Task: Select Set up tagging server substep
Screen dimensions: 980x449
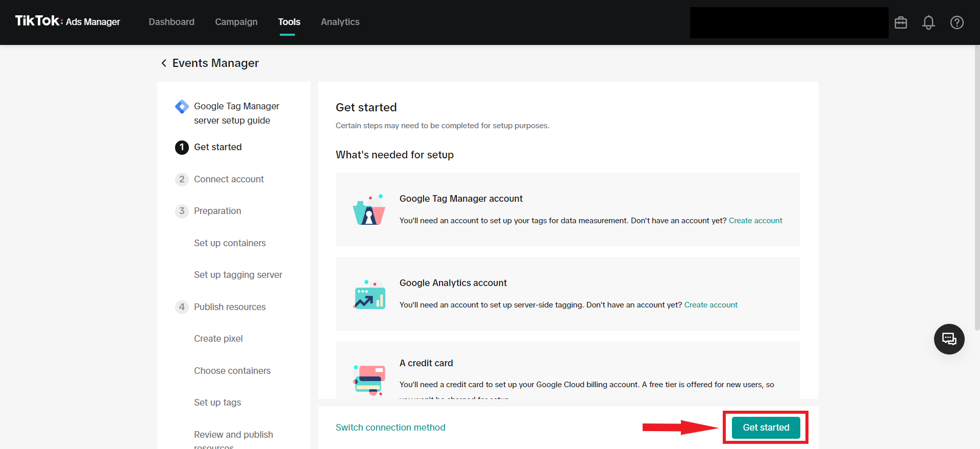Action: 238,275
